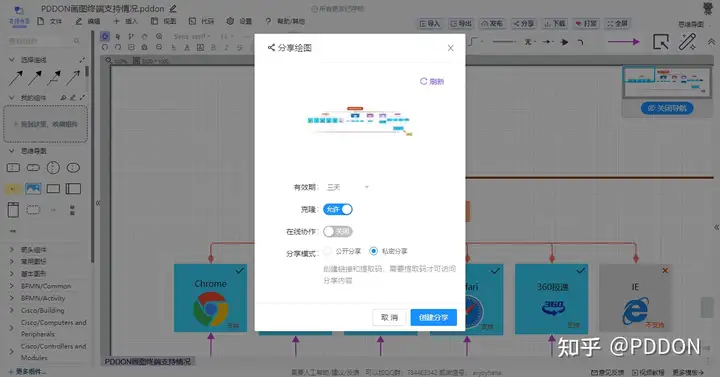Click the purple arrow line style preview
The image size is (720, 377).
tap(624, 42)
